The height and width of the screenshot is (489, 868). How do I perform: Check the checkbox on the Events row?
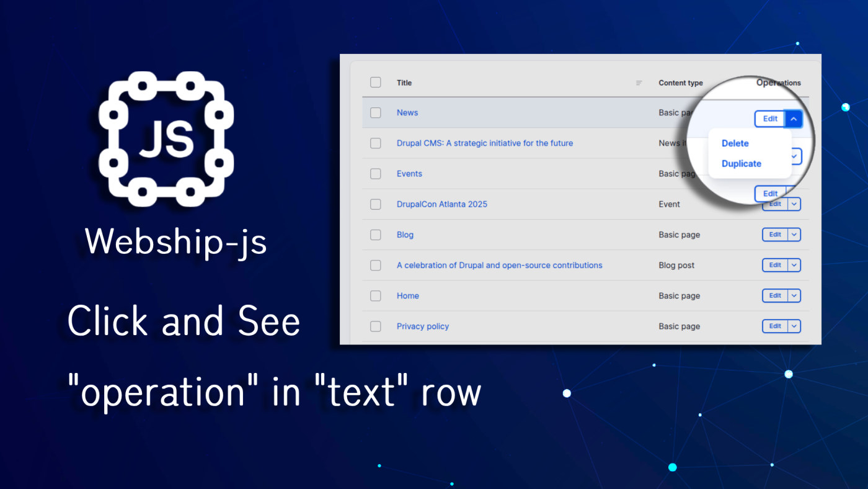376,174
